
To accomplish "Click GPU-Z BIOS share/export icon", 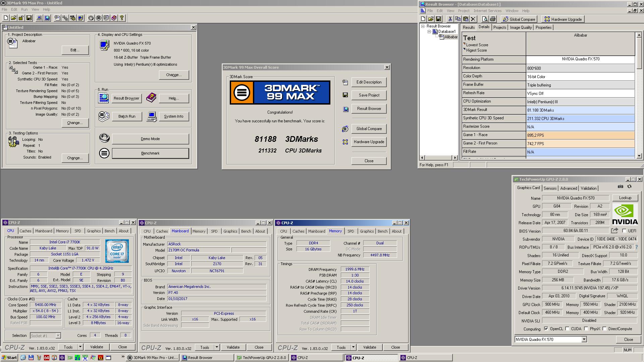I will (x=614, y=231).
